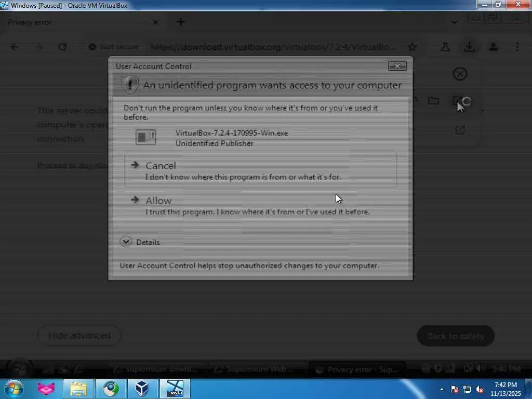Click the muted volume icon in the host tray
This screenshot has height=399, width=532.
coord(480,389)
